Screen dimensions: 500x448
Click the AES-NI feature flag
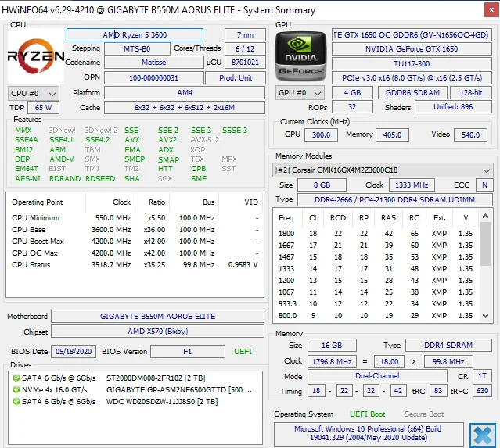tap(27, 179)
